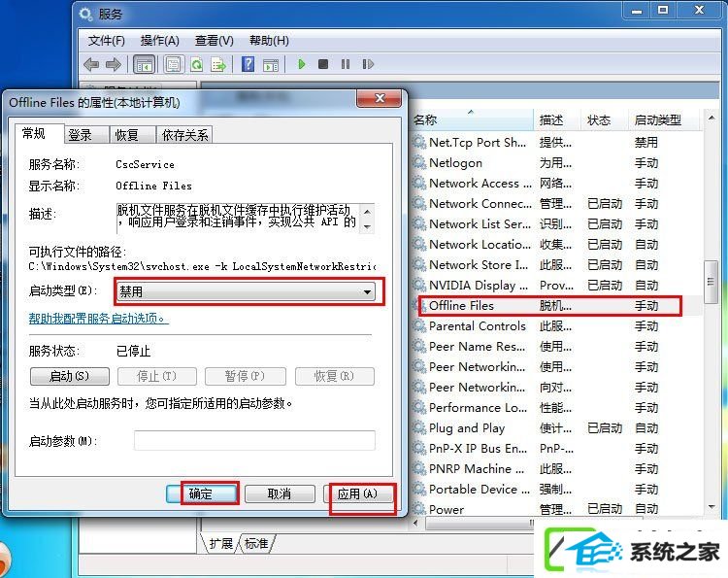Select the Peer Name Res... service row

coord(557,346)
